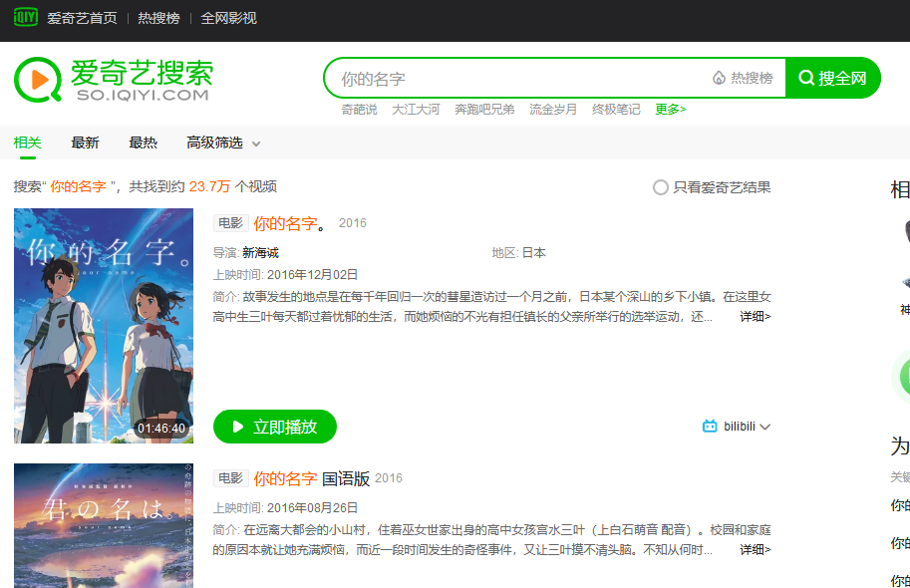The width and height of the screenshot is (910, 588).
Task: Select the 相关 sort tab
Action: (27, 143)
